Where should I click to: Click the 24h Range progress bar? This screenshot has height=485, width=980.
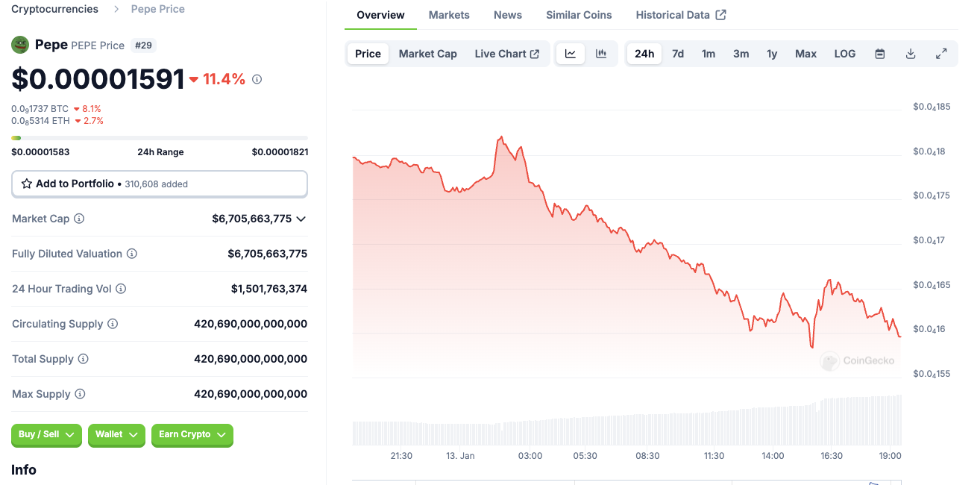click(x=160, y=138)
